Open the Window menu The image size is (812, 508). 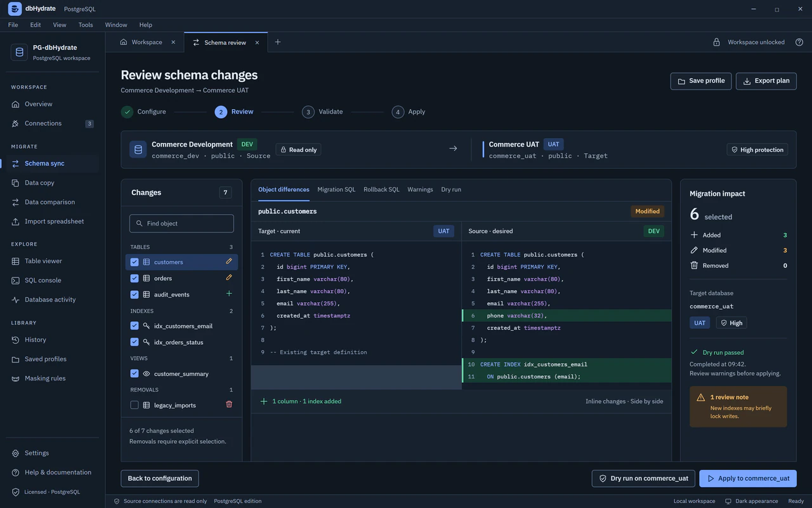[x=116, y=25]
